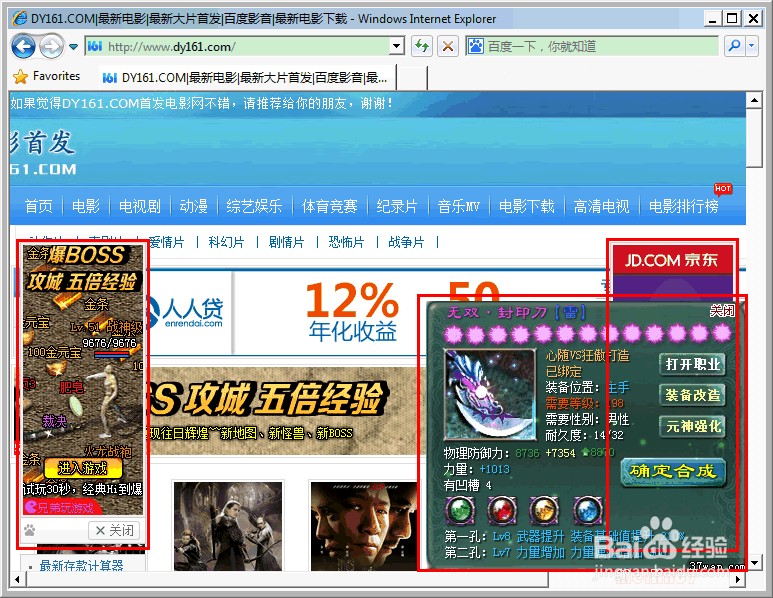
Task: Select the DY161.COM browser tab
Action: point(246,77)
